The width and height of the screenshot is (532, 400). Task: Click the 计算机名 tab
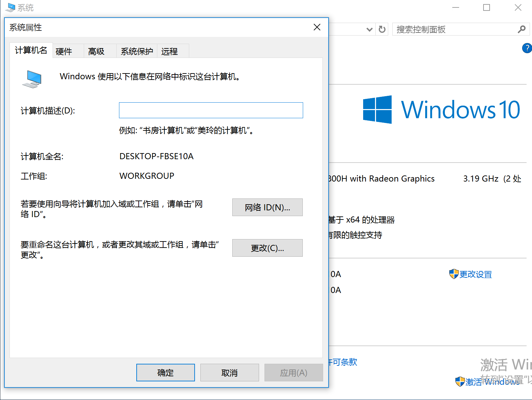coord(31,50)
